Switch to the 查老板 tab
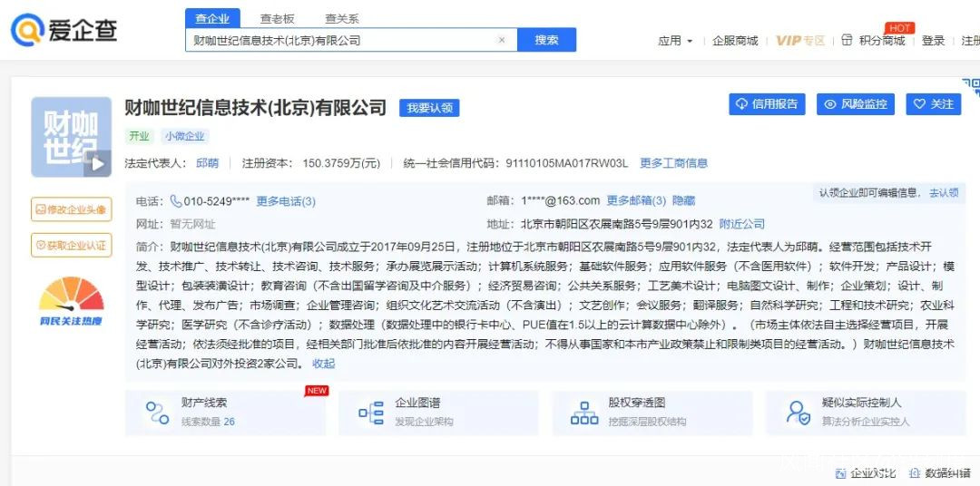 pyautogui.click(x=277, y=19)
